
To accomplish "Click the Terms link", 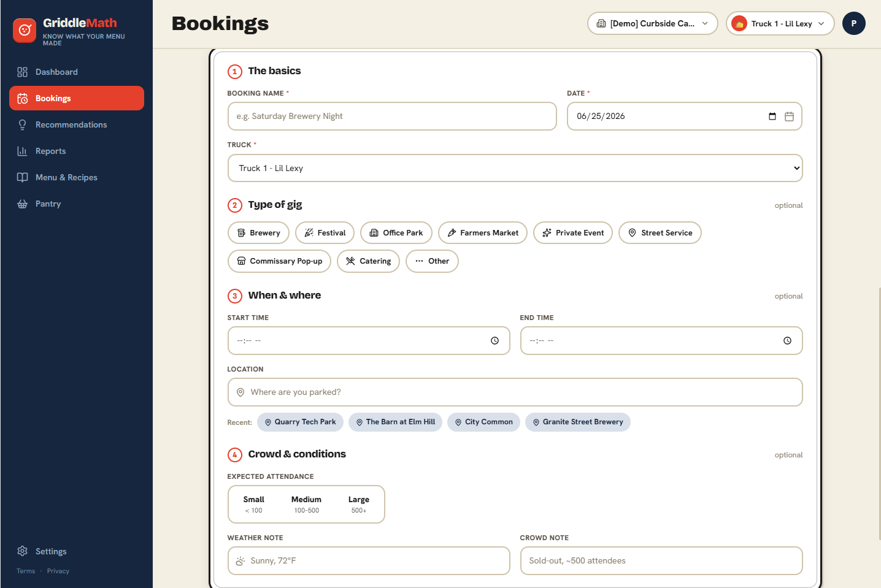I will (x=26, y=571).
